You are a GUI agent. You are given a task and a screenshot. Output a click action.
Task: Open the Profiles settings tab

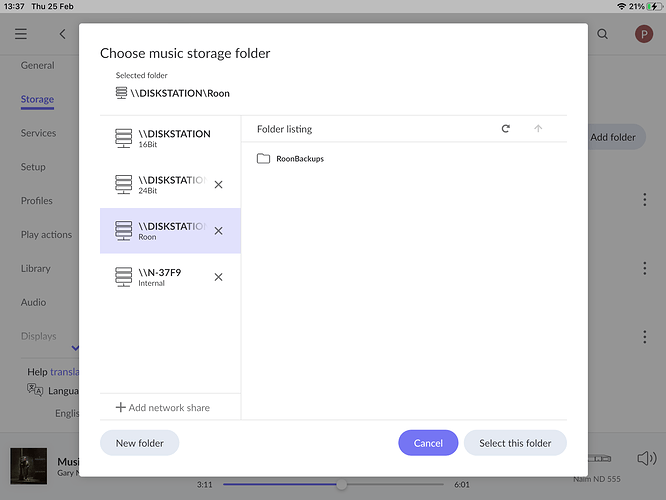pyautogui.click(x=37, y=201)
